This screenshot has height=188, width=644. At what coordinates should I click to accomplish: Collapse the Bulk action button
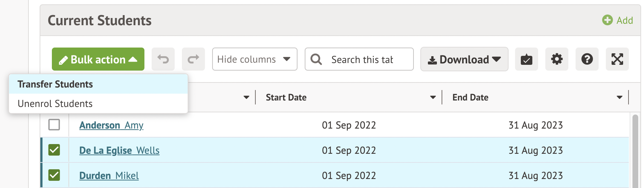(x=98, y=59)
